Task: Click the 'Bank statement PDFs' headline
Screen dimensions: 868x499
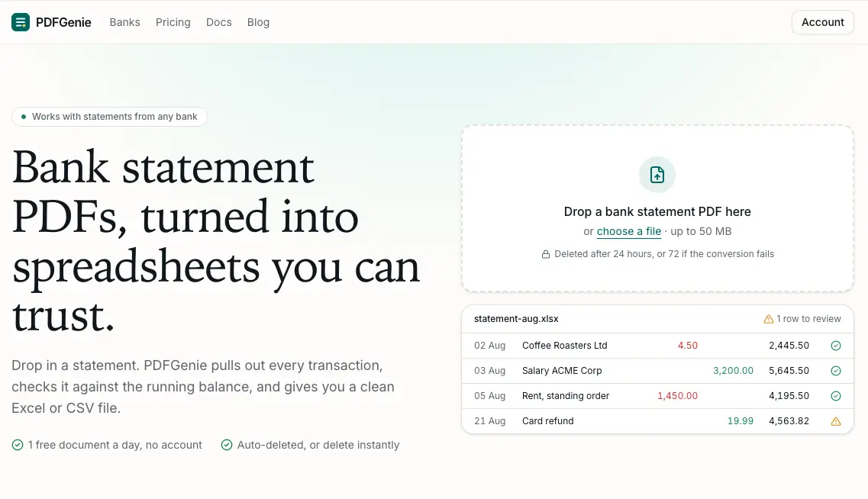Action: pos(216,240)
